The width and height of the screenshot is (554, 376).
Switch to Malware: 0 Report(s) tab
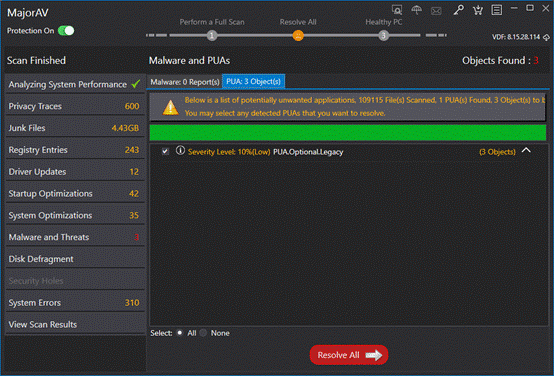185,82
